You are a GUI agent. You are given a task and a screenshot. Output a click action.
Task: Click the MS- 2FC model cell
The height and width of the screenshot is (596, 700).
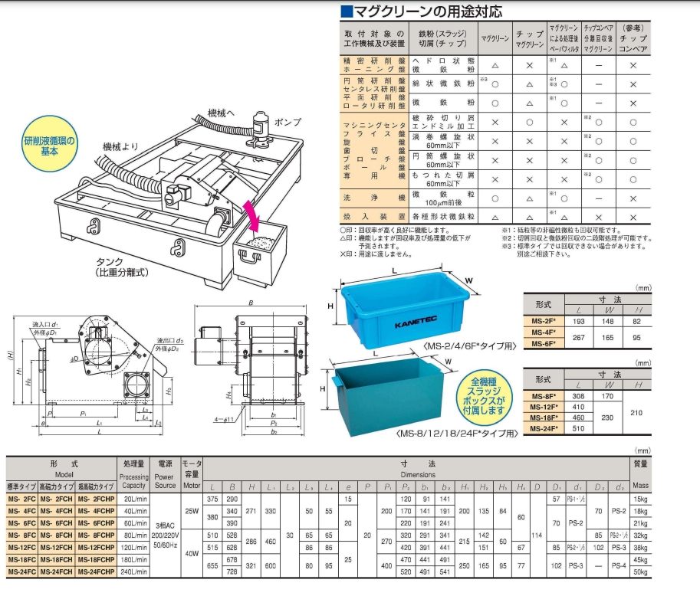click(22, 499)
